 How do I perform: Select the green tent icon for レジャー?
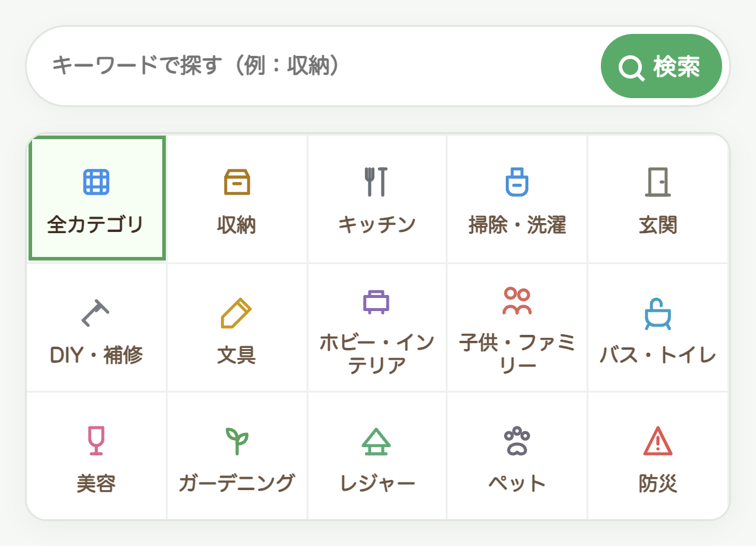coord(376,441)
